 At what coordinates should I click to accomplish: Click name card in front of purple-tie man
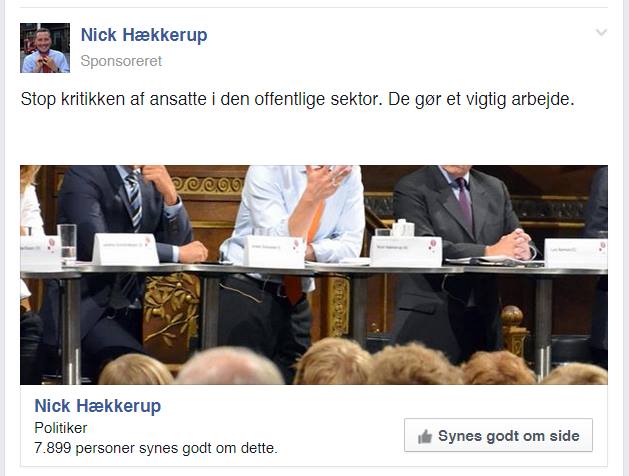tap(406, 251)
